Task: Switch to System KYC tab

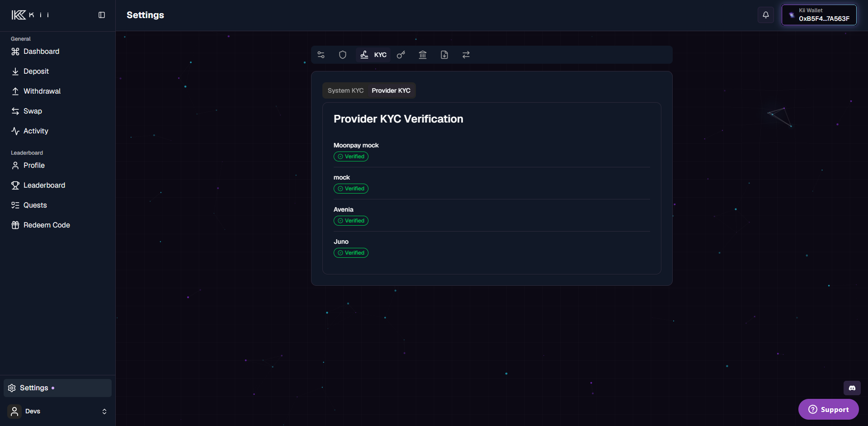Action: 345,90
